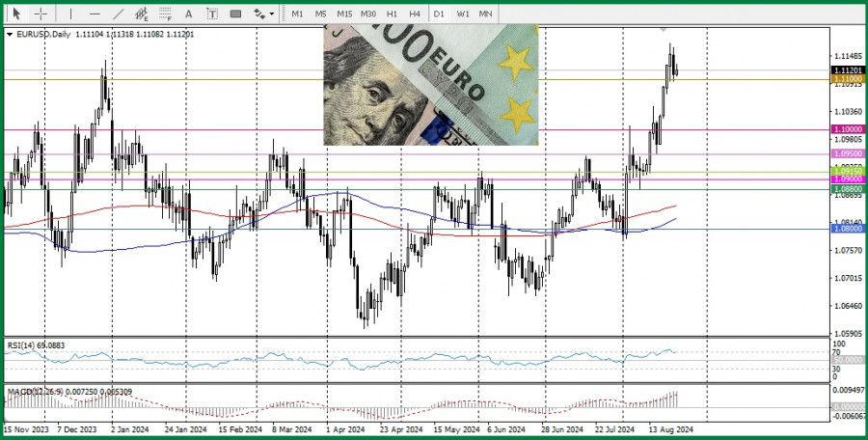Click the 22 Jul 2024 date label
The height and width of the screenshot is (440, 868).
[x=614, y=429]
